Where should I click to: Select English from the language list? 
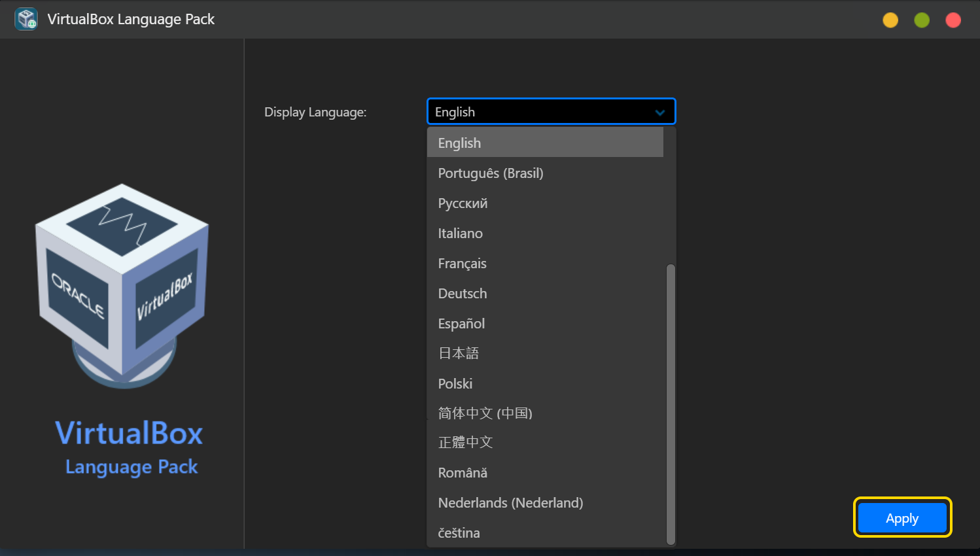tap(545, 143)
